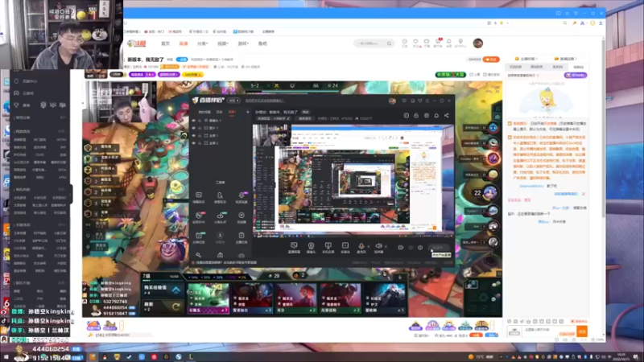
Task: Click the screen capture source icon in bottom toolbar
Action: pyautogui.click(x=294, y=247)
